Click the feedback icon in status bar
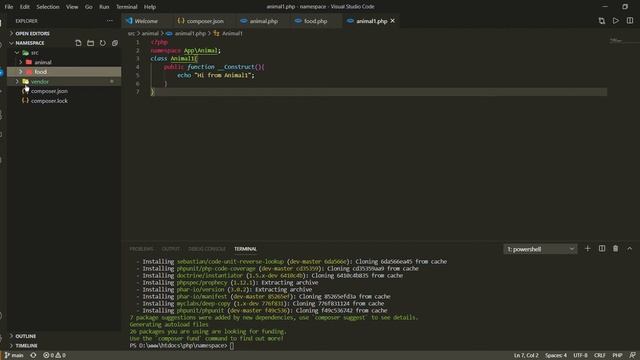Viewport: 640px width, 360px height. pos(632,356)
